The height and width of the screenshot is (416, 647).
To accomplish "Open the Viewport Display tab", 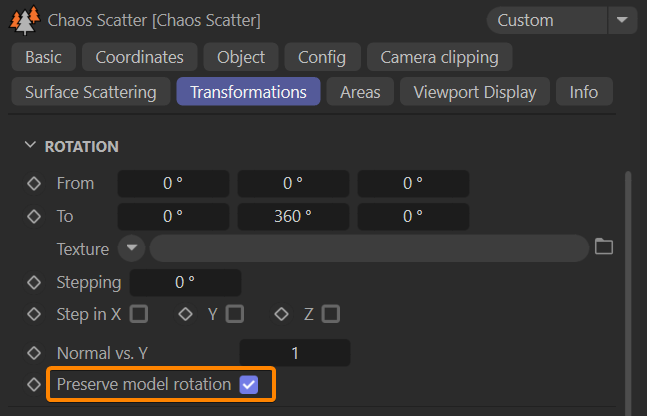I will tap(475, 92).
